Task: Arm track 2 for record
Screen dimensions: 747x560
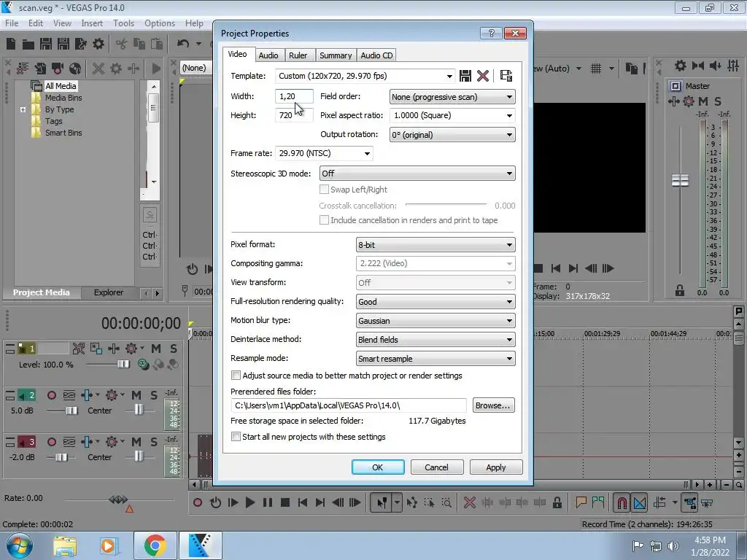Action: click(52, 395)
